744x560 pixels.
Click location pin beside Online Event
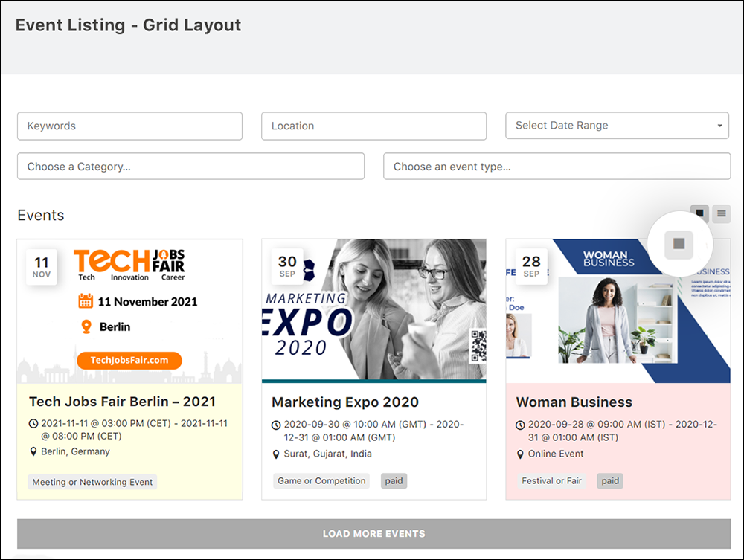[521, 454]
